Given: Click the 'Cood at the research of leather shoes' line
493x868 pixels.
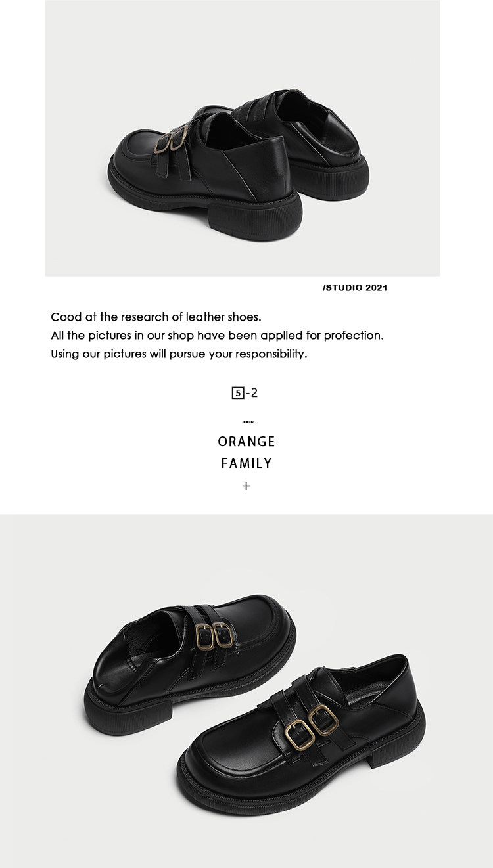Looking at the screenshot, I should coord(156,317).
